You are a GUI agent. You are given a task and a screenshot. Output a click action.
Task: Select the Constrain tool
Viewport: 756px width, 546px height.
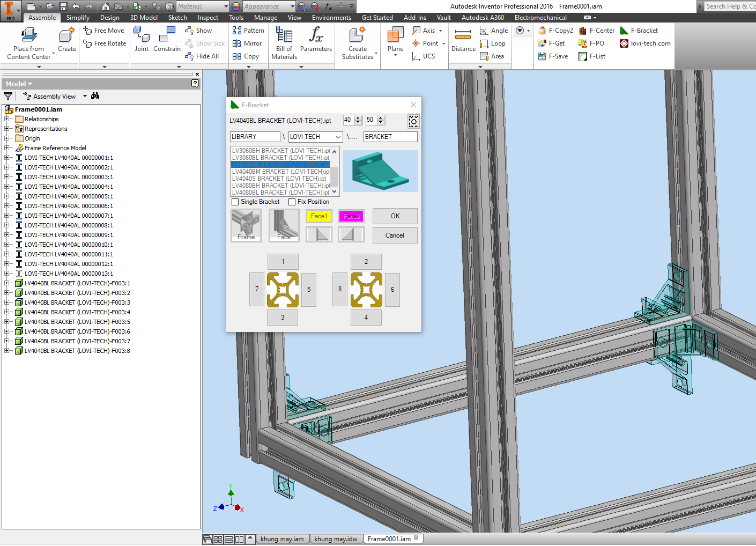coord(167,40)
